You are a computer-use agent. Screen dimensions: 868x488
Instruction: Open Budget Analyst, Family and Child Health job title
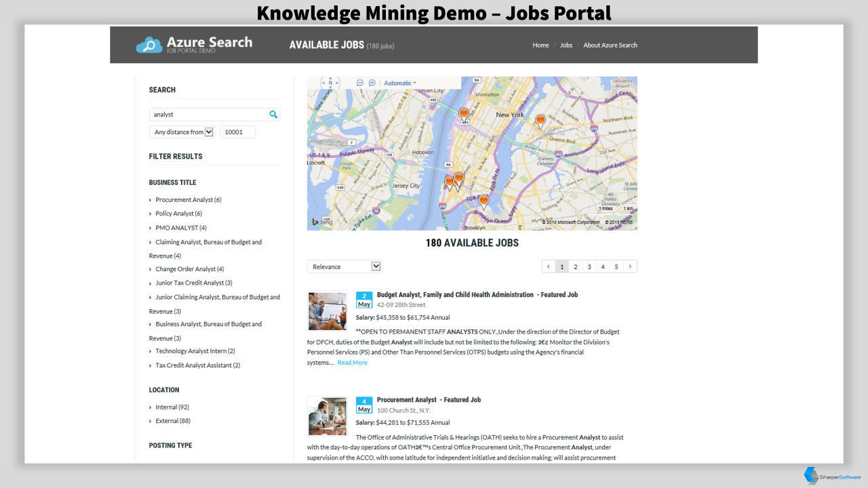pos(477,295)
